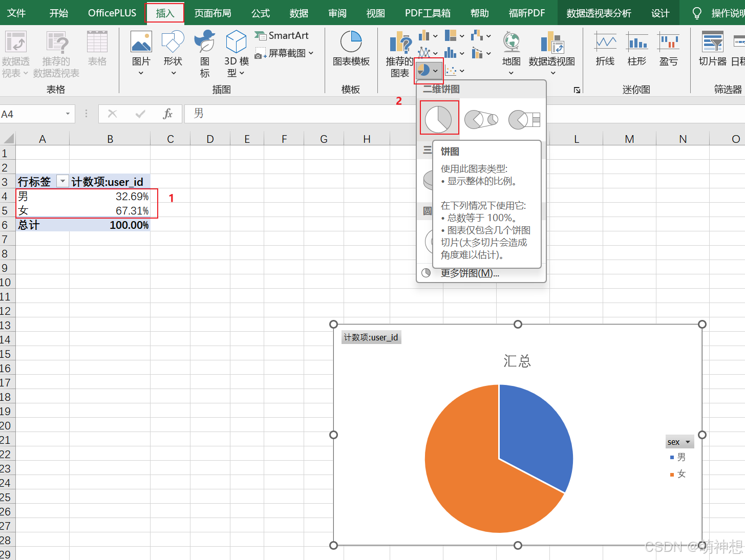
Task: Click the select-all corner of the sheet
Action: [8, 139]
